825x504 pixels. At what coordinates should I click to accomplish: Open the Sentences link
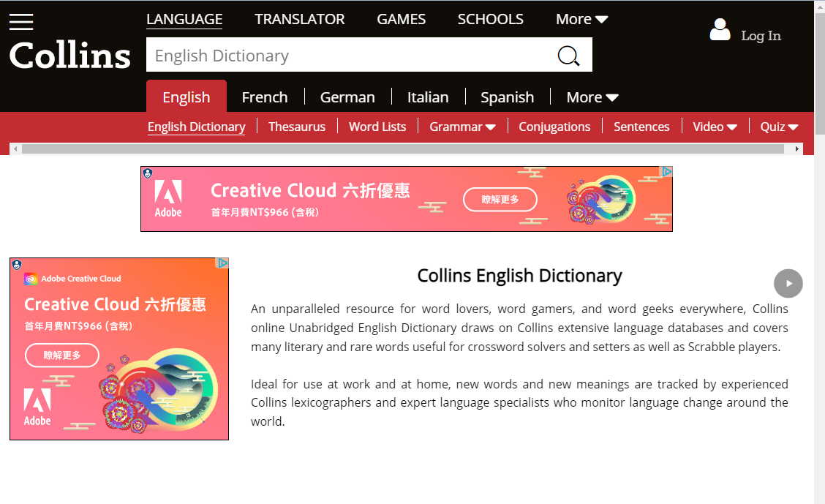click(x=641, y=127)
